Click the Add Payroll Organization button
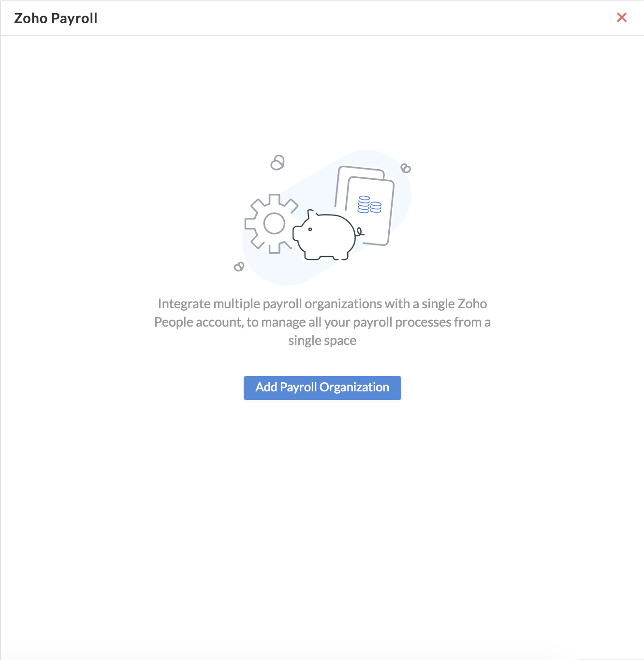 click(322, 387)
